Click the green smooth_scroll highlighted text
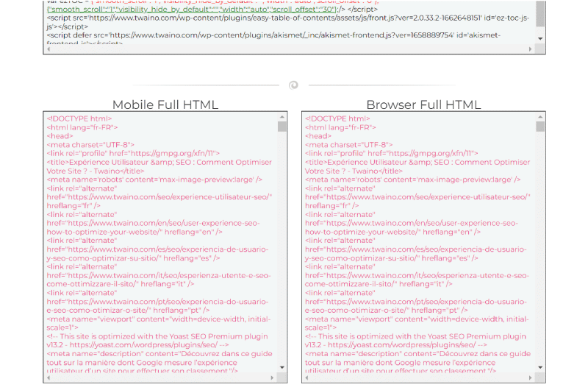The image size is (588, 390). (x=192, y=9)
